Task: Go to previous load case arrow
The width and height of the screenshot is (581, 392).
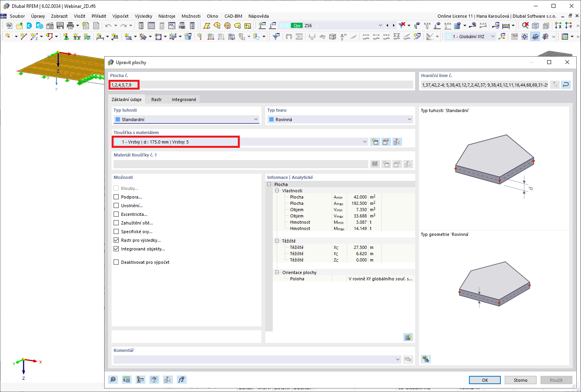Action: [x=387, y=26]
